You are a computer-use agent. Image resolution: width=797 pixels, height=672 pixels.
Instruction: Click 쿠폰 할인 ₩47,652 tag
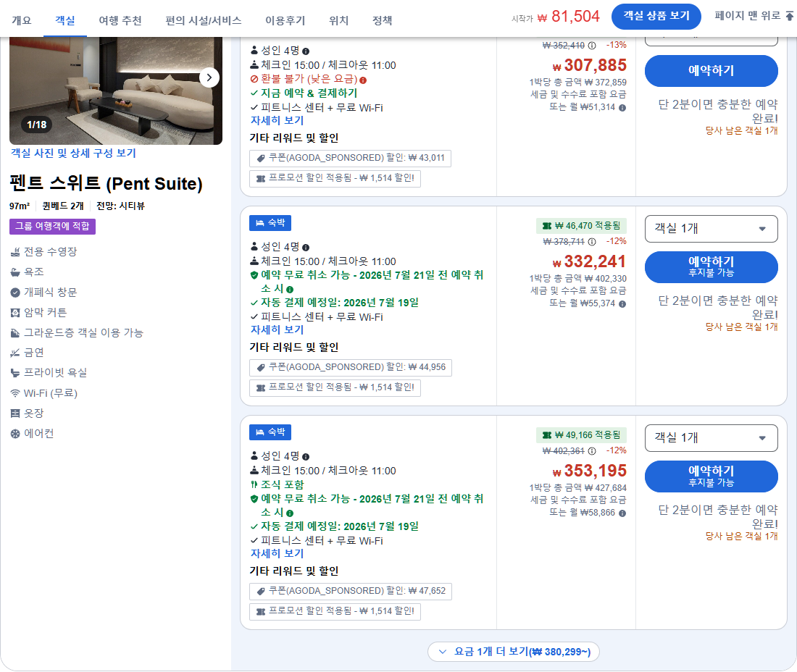pos(351,591)
